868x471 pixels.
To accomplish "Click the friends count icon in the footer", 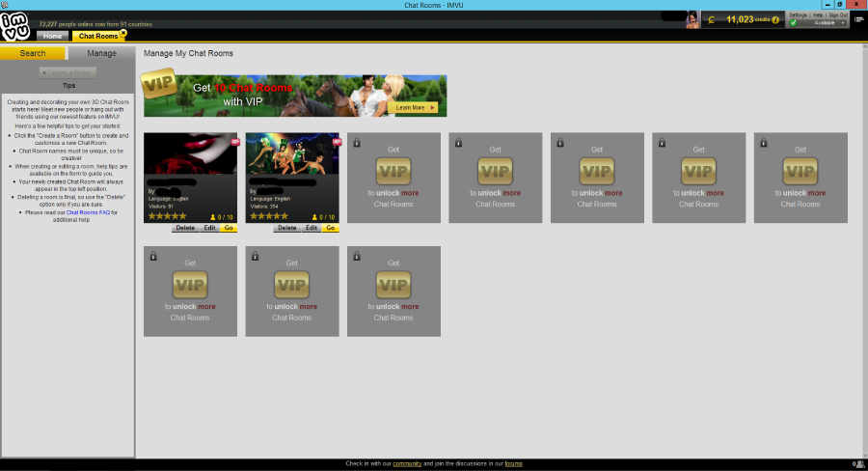I will tap(859, 464).
